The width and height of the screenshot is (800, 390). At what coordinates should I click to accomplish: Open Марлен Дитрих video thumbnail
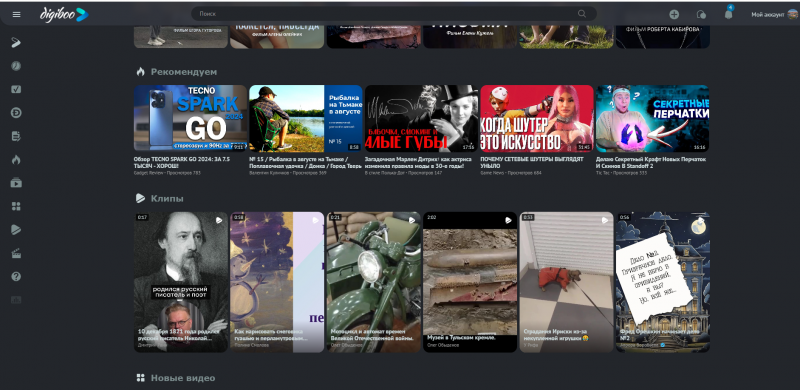(421, 118)
